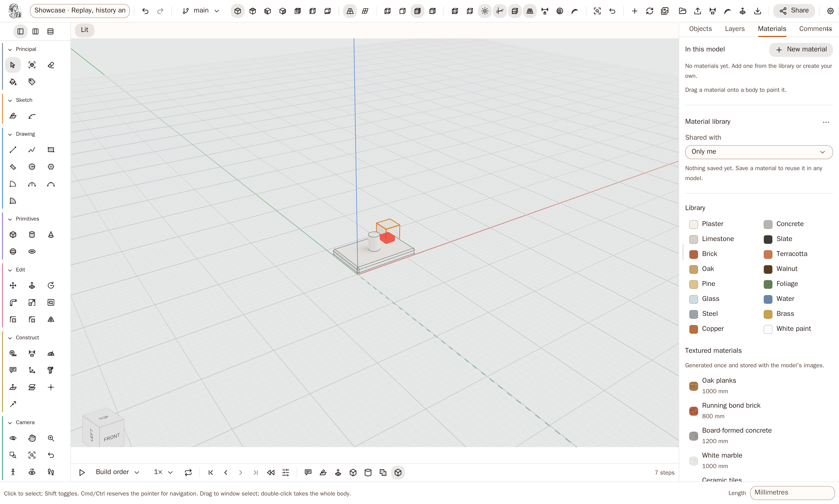Choose the Tag tool in Principal
The width and height of the screenshot is (839, 504).
click(32, 82)
